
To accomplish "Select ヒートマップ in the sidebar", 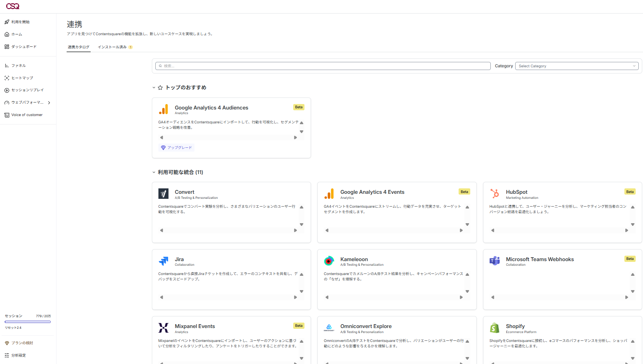I will tap(19, 78).
